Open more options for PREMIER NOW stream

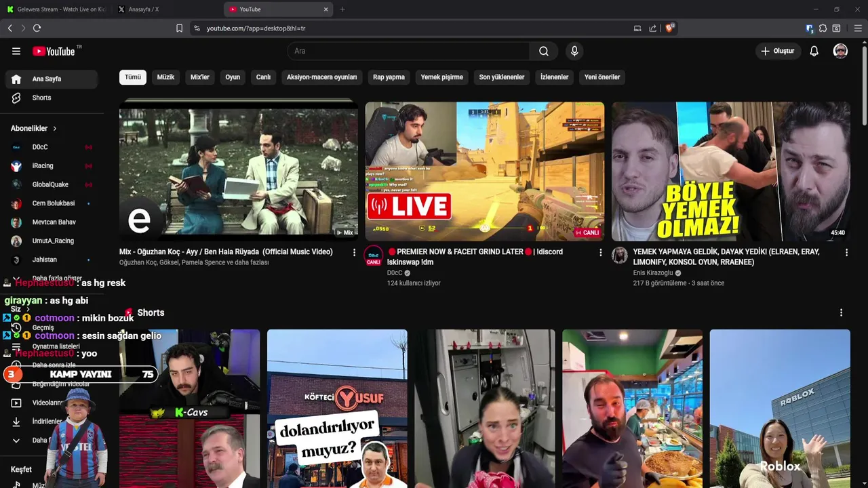pyautogui.click(x=600, y=252)
